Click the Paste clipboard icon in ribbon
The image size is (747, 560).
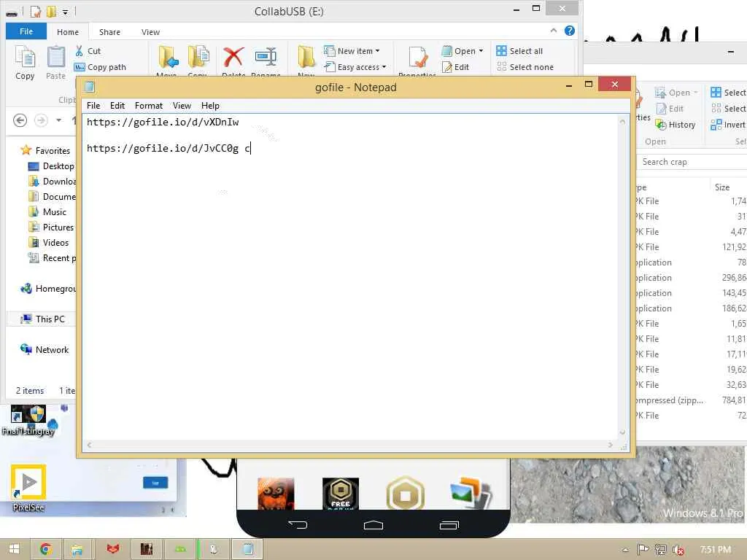coord(55,63)
